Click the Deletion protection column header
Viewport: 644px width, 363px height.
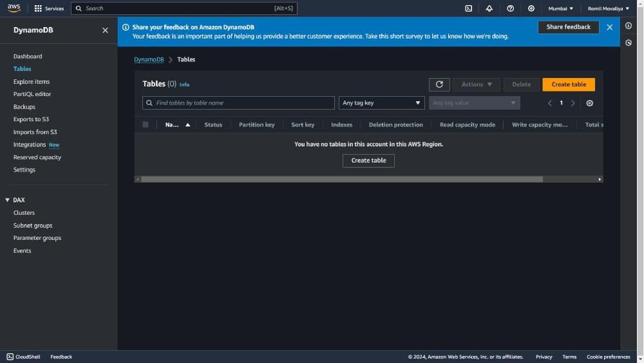(395, 124)
